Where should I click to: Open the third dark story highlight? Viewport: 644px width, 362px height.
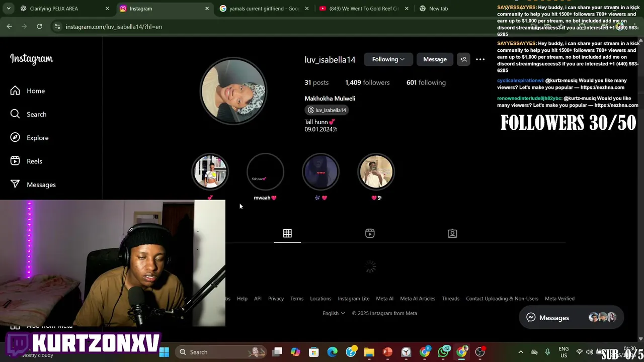pos(320,172)
